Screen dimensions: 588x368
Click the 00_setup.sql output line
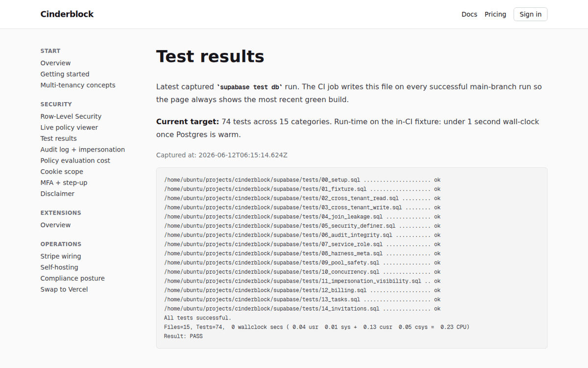(302, 180)
